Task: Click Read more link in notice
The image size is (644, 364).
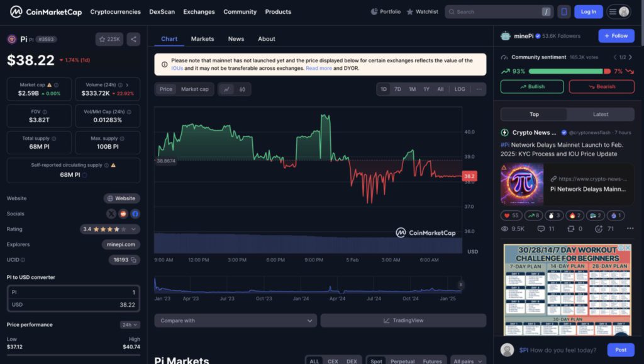Action: 319,68
